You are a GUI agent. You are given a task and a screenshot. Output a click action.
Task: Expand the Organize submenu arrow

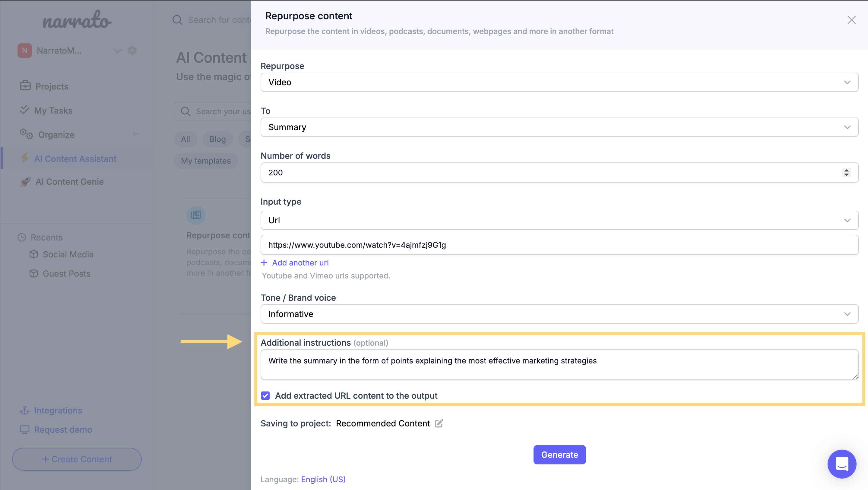tap(135, 134)
